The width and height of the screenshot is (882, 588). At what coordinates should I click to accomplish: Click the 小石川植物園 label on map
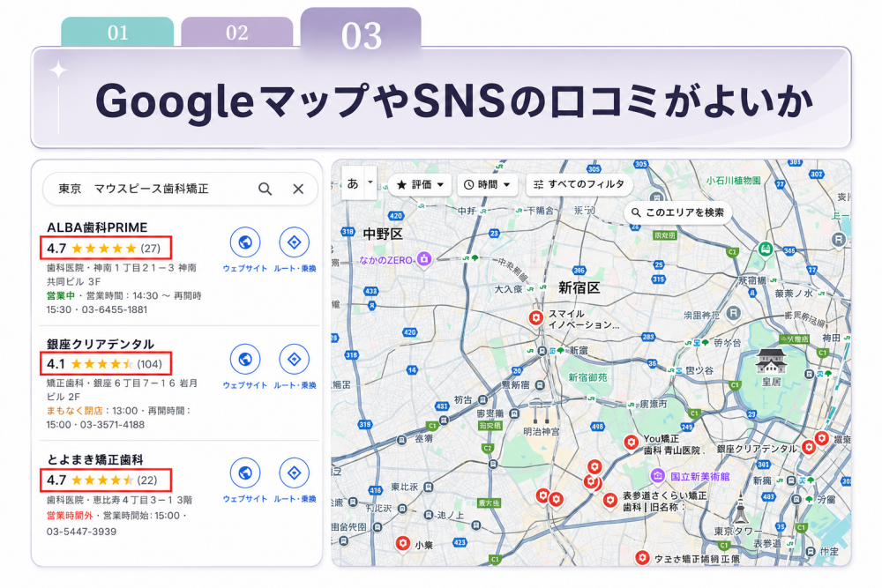pos(734,181)
